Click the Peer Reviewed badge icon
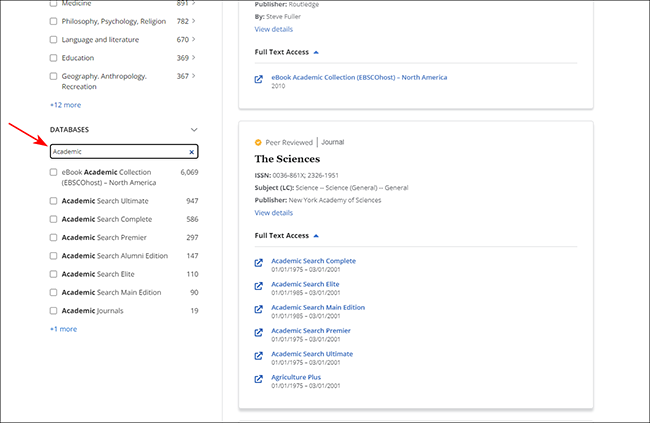 point(258,143)
